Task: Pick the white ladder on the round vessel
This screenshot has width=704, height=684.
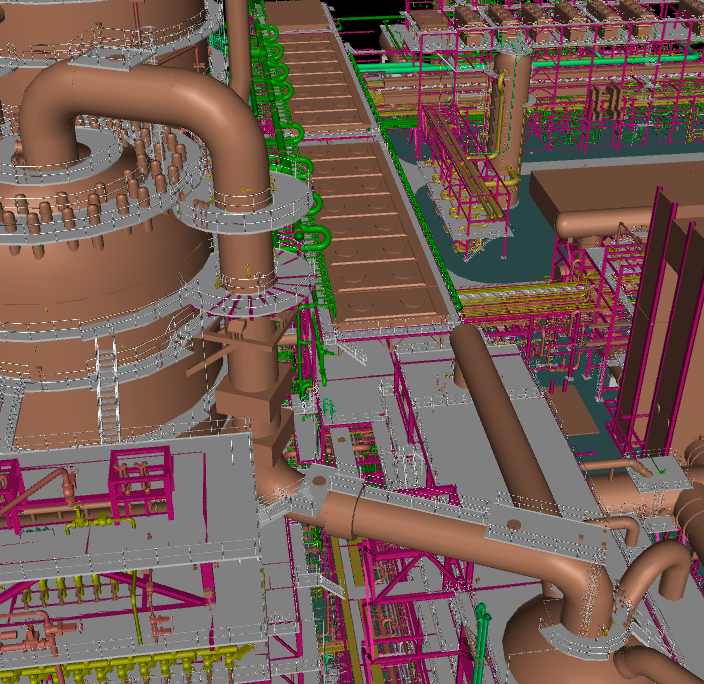Action: tap(108, 390)
